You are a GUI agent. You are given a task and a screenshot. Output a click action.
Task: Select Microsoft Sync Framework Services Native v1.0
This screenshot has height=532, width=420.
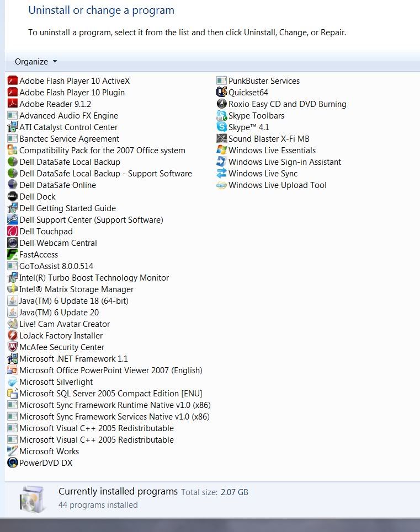pyautogui.click(x=109, y=417)
